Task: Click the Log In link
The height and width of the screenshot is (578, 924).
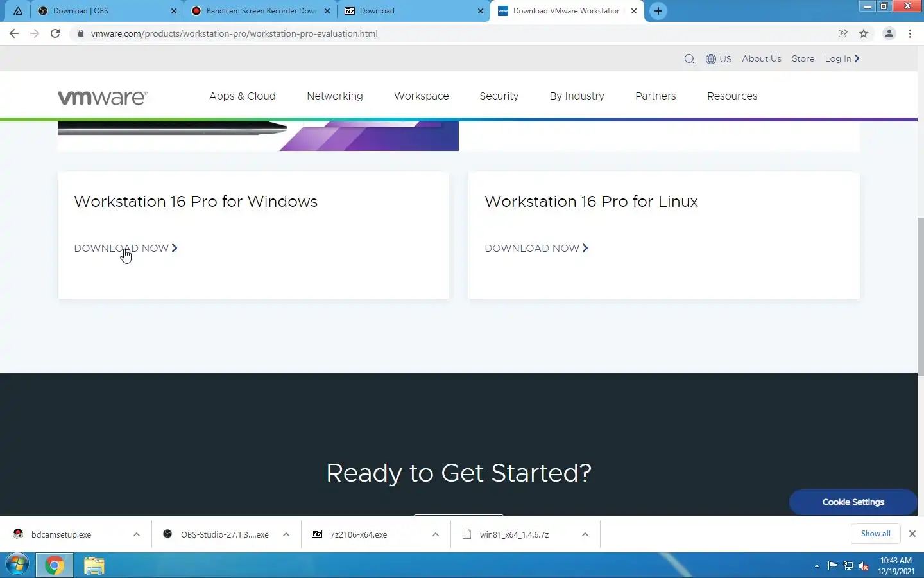Action: (x=842, y=59)
